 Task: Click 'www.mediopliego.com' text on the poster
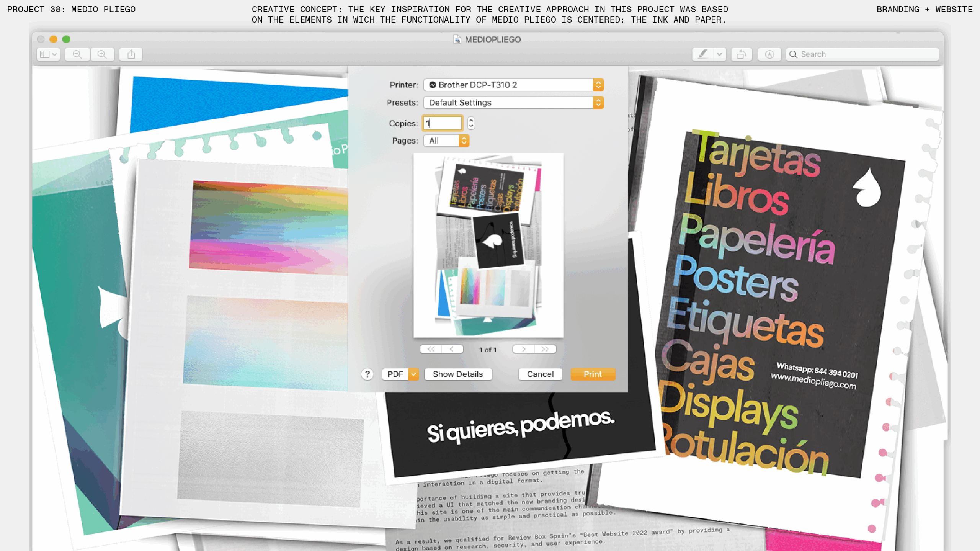pos(813,381)
